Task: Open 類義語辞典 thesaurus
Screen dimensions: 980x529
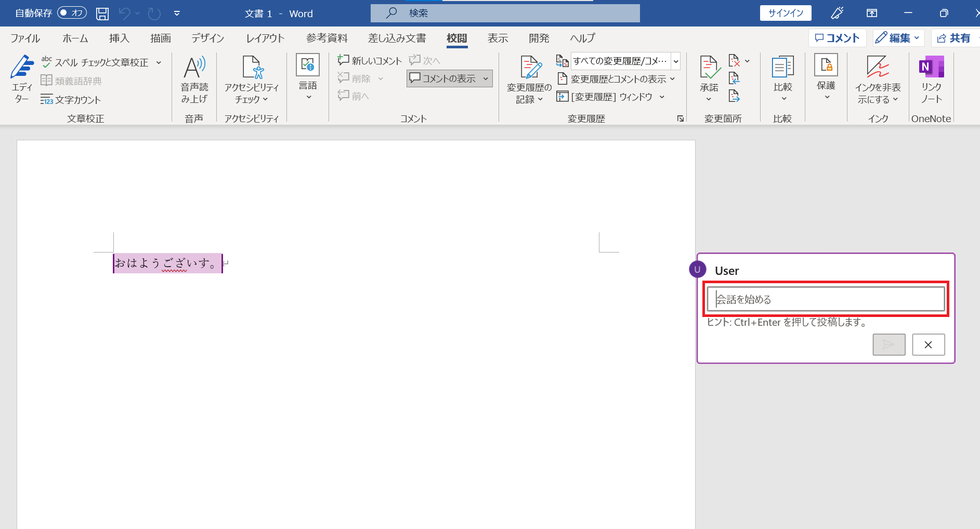Action: pyautogui.click(x=71, y=81)
